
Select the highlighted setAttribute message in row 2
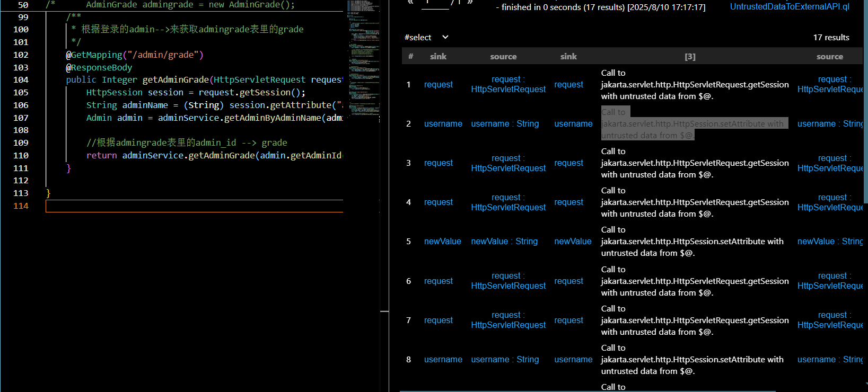[692, 124]
